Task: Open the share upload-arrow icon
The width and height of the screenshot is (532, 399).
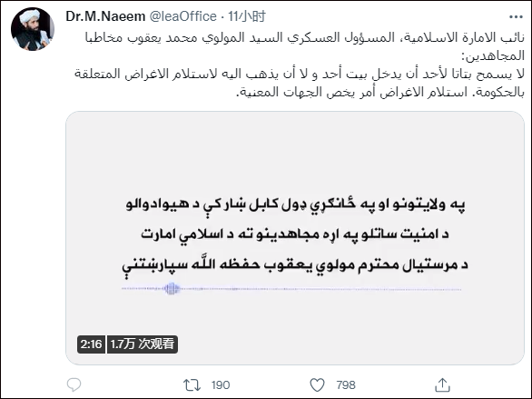Action: click(442, 384)
